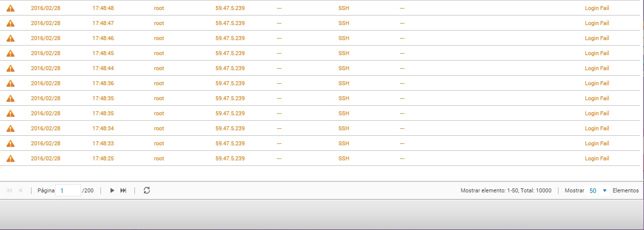Refresh the log list
The height and width of the screenshot is (230, 644).
pos(146,190)
